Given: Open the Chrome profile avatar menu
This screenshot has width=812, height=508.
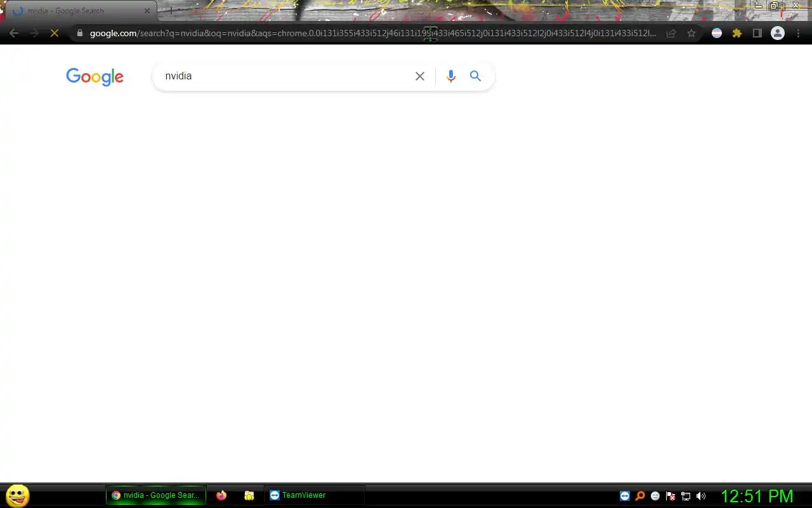Looking at the screenshot, I should click(778, 33).
